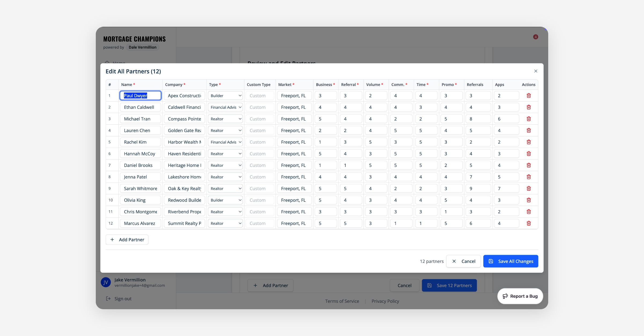Click Custom Type field for Daniel Brooks
The image size is (644, 336).
point(260,165)
